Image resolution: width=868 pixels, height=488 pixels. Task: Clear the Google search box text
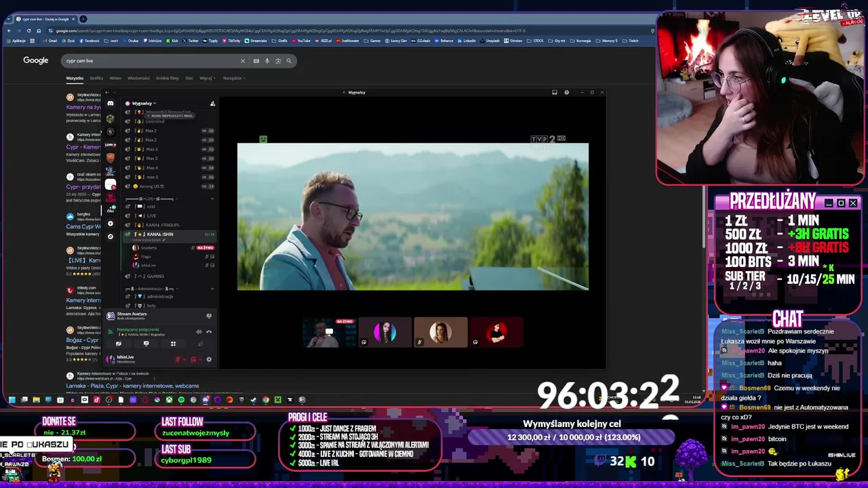point(243,61)
